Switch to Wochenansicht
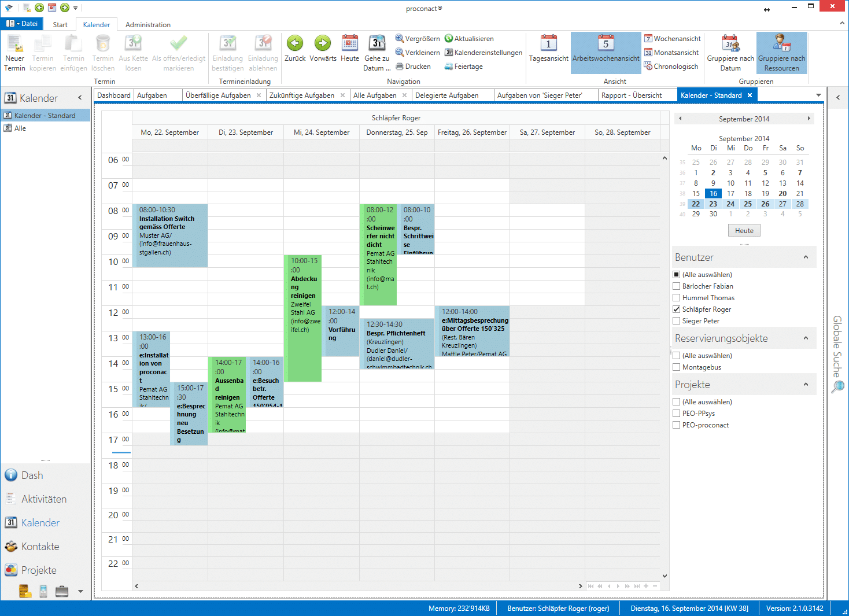Viewport: 849px width, 616px height. 673,39
